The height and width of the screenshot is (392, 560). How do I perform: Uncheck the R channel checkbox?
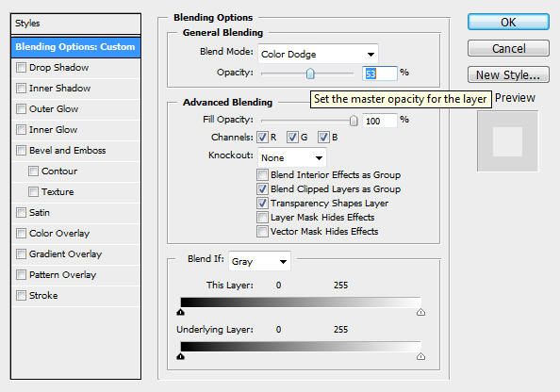point(262,137)
